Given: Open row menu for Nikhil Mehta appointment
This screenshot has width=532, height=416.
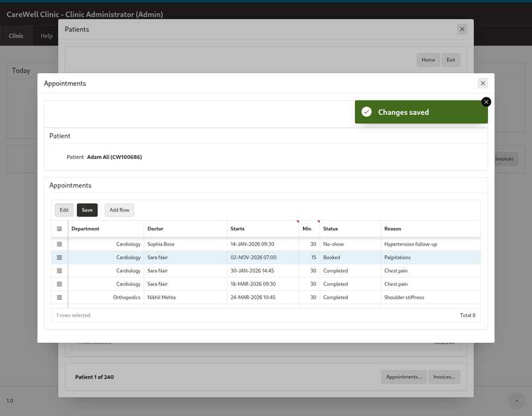Looking at the screenshot, I should (59, 297).
